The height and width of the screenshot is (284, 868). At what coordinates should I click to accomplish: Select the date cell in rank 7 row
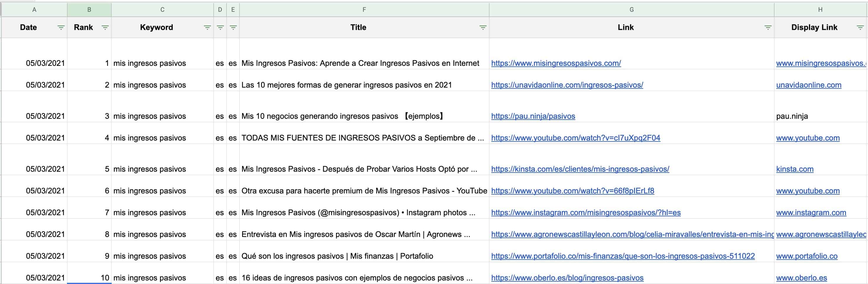(34, 208)
